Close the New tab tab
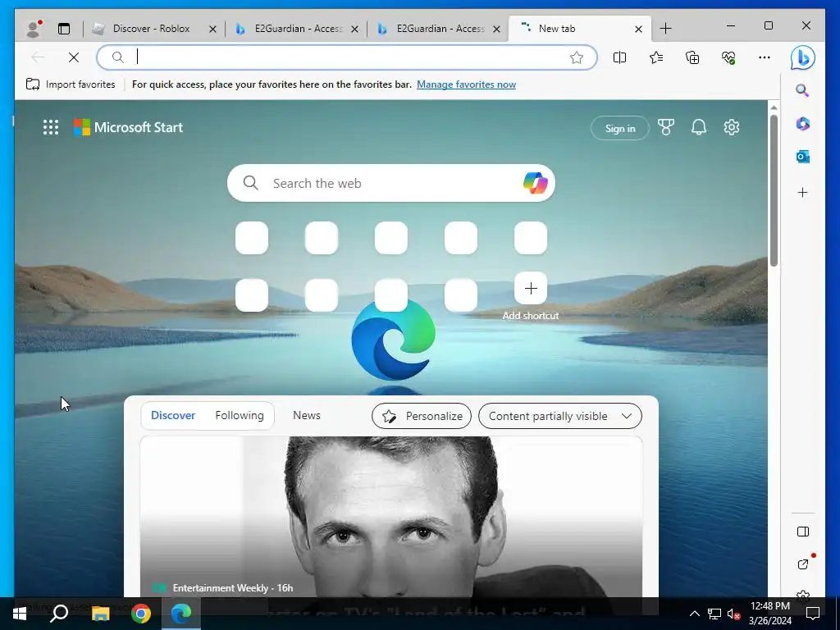Screen dimensions: 840x630 coord(638,29)
